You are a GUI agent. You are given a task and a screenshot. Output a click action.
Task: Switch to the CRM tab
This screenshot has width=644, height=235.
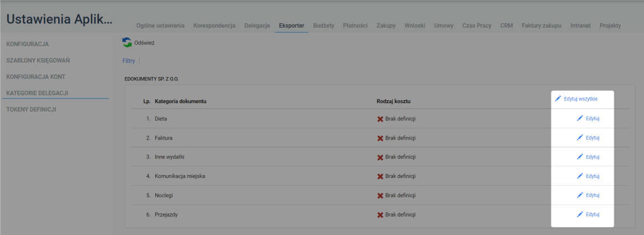click(507, 25)
